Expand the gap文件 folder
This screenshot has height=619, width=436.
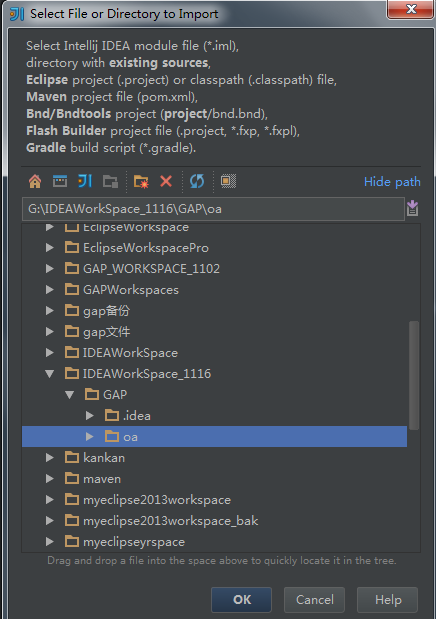(x=50, y=331)
